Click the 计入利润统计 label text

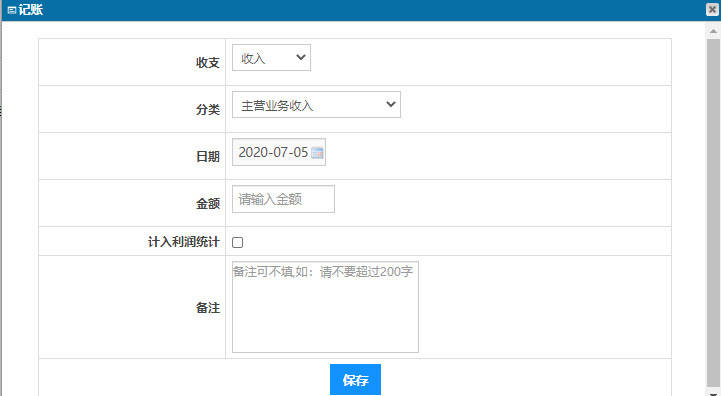pyautogui.click(x=183, y=242)
